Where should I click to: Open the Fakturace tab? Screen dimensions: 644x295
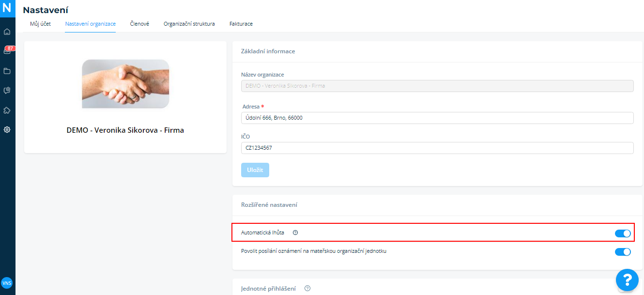(x=241, y=24)
